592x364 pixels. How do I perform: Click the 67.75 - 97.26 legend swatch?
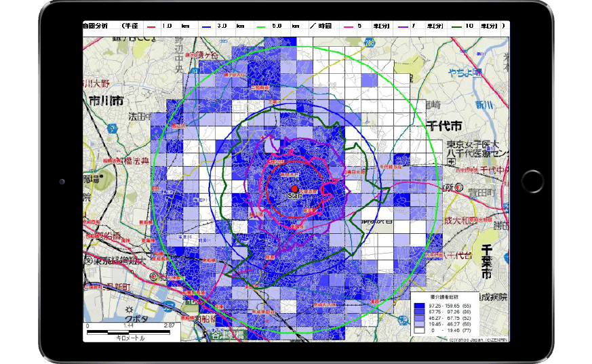[419, 312]
